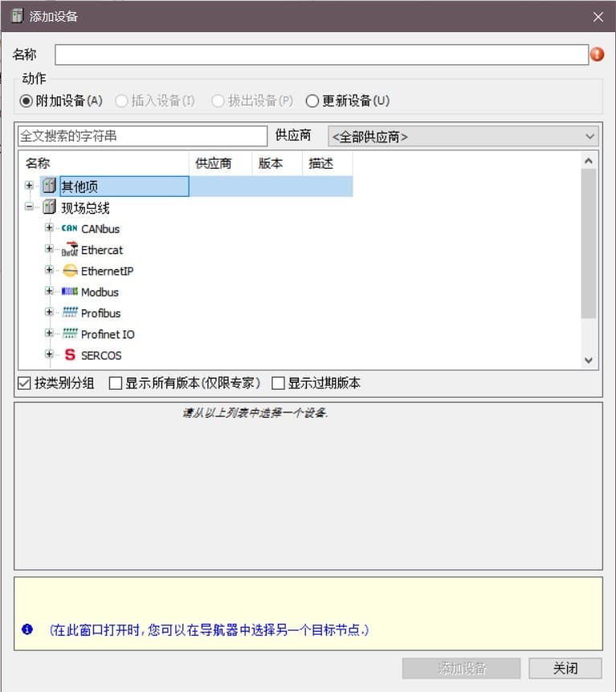Uncheck the 按类别分组 checkbox
The image size is (616, 692).
tap(24, 383)
